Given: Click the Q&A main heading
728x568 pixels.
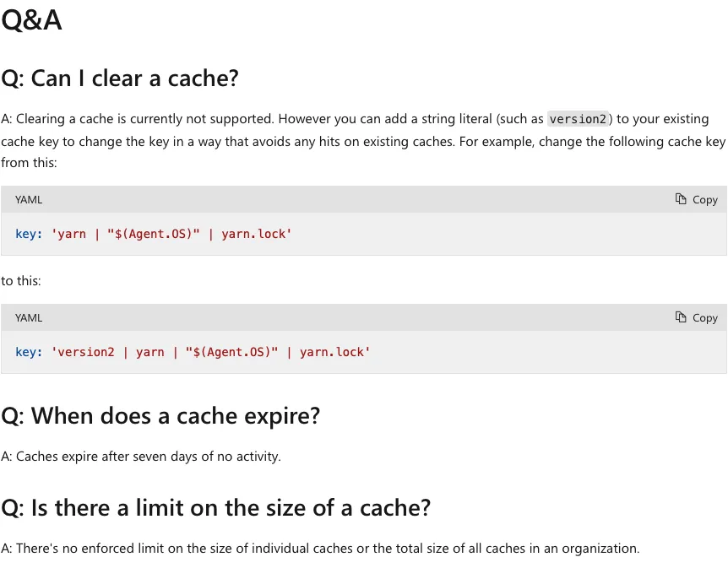Looking at the screenshot, I should [x=31, y=20].
